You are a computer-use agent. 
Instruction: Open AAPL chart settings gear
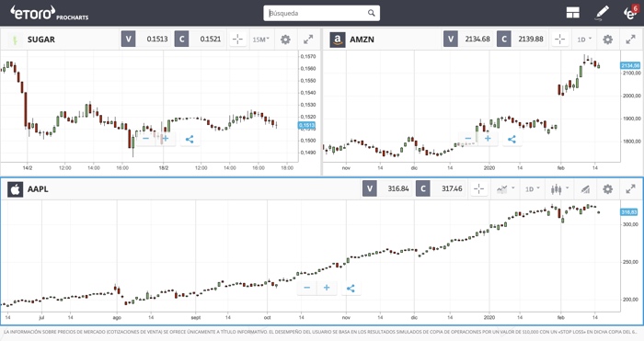(607, 189)
